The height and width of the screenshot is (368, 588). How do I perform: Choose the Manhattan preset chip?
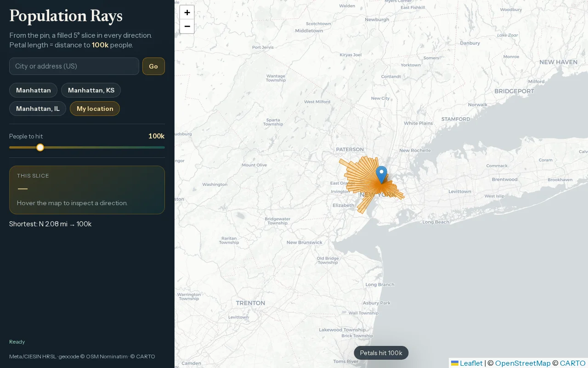33,90
